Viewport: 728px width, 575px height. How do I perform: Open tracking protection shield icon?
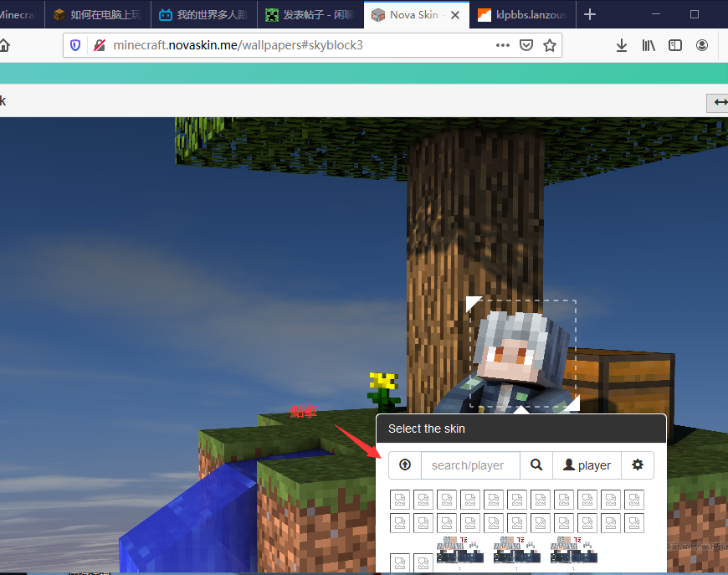click(x=75, y=45)
